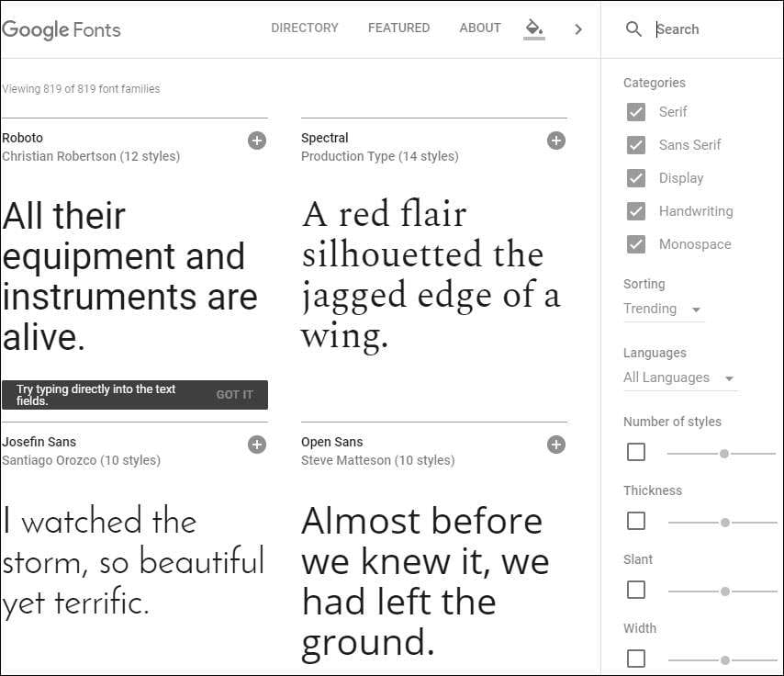784x676 pixels.
Task: Open the Spectral font name link
Action: [x=324, y=138]
